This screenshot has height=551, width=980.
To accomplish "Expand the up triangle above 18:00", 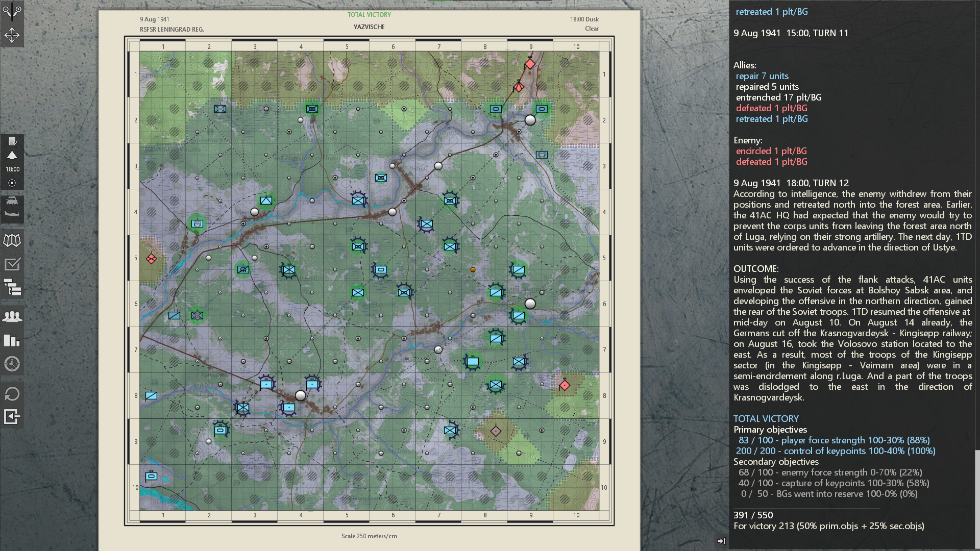I will [x=12, y=155].
